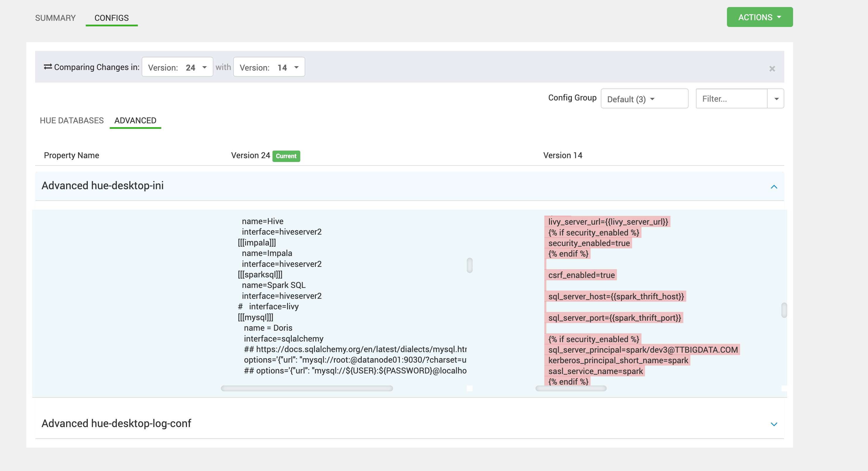Screen dimensions: 868x471
Task: Switch to HUE DATABASES tab
Action: pyautogui.click(x=71, y=120)
